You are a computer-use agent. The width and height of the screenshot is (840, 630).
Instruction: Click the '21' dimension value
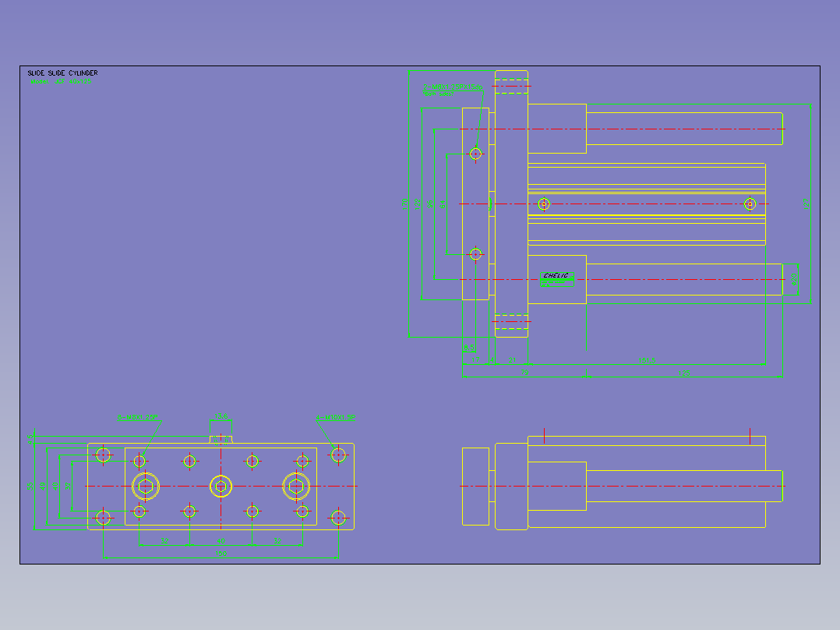point(512,360)
